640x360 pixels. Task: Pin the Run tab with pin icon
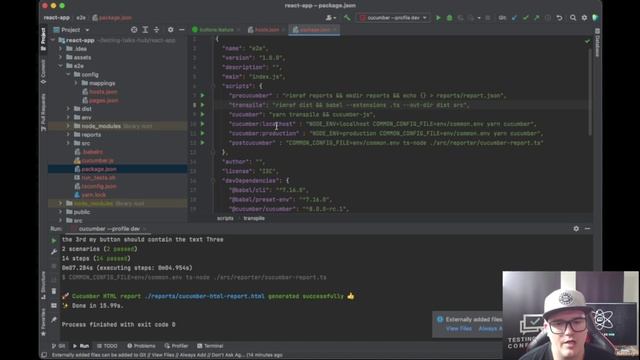point(54,320)
